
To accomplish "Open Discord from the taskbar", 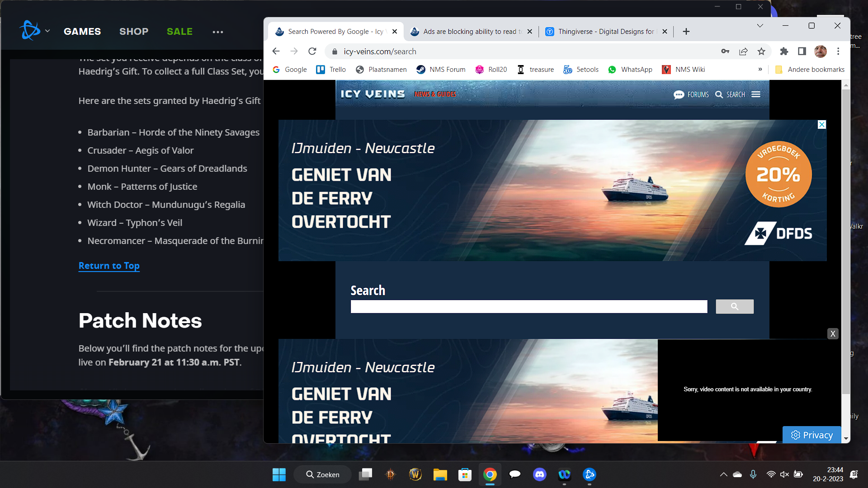I will (539, 474).
